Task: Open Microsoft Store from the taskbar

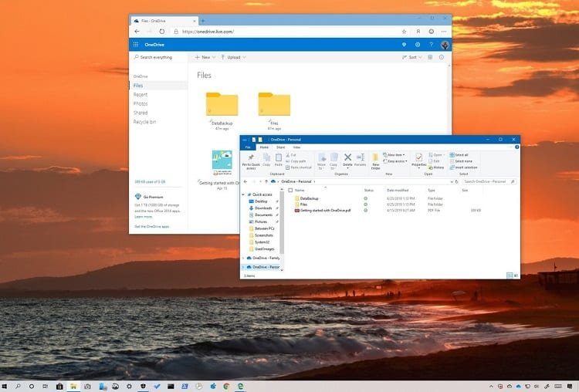Action: tap(59, 387)
